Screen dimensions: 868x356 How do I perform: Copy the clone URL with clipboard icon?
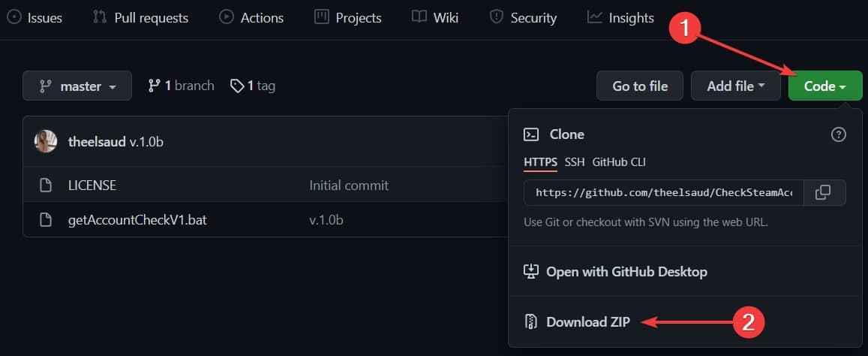(x=823, y=192)
